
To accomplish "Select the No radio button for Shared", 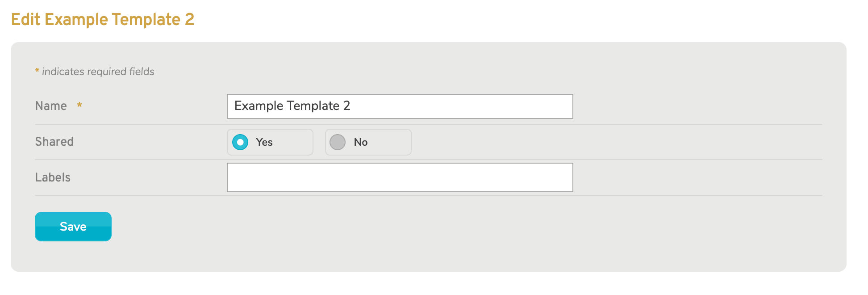I will pyautogui.click(x=338, y=142).
